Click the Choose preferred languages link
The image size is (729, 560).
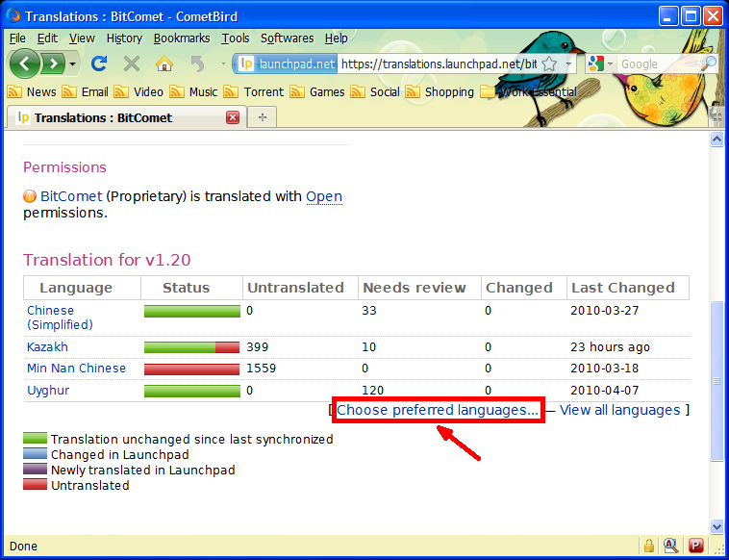(438, 410)
